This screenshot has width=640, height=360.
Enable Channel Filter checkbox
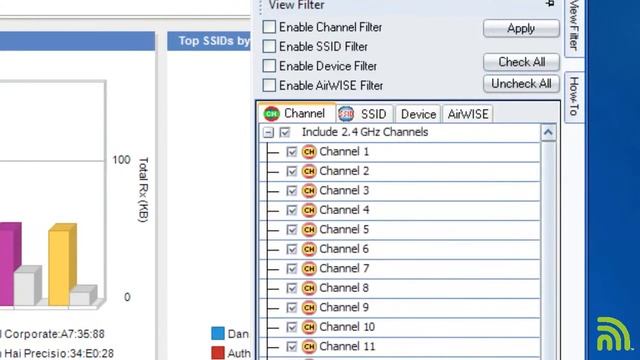[x=269, y=27]
